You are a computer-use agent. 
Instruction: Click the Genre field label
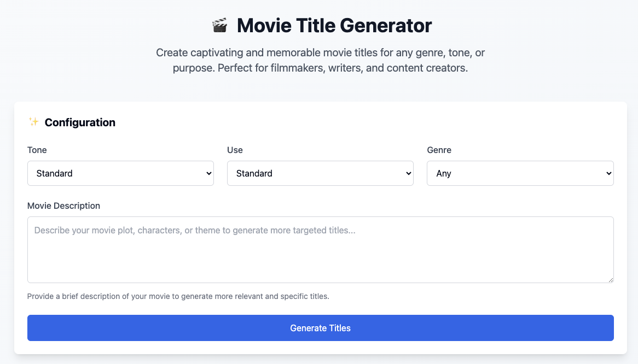[438, 150]
